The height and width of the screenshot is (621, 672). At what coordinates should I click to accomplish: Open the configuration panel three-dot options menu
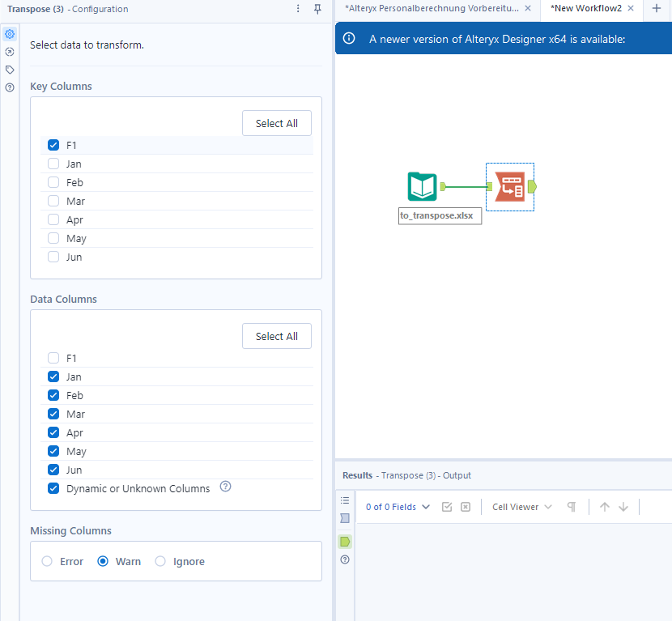pyautogui.click(x=298, y=9)
